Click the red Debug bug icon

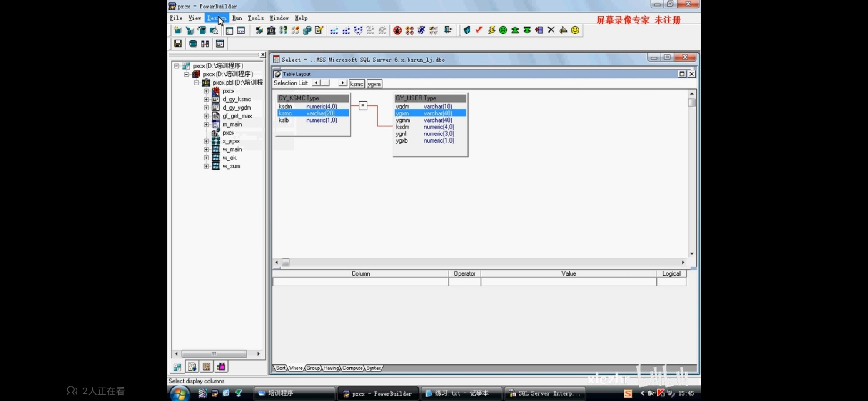pos(397,30)
